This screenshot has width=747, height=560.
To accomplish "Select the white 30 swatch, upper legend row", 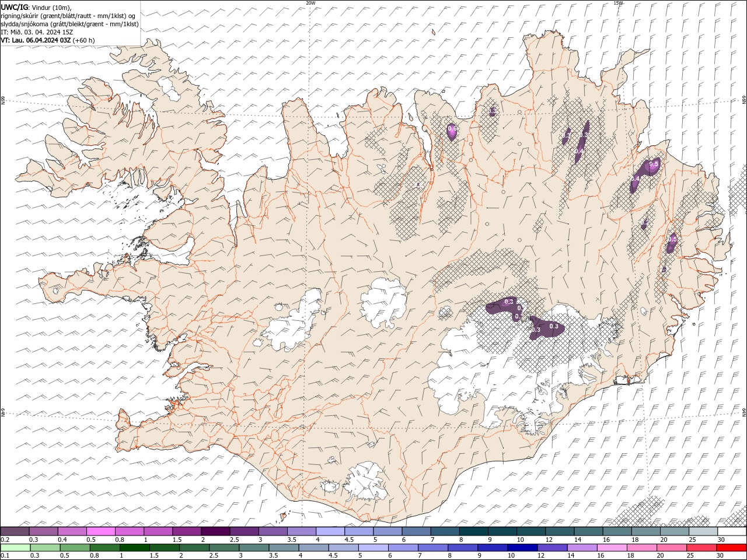I will [732, 531].
